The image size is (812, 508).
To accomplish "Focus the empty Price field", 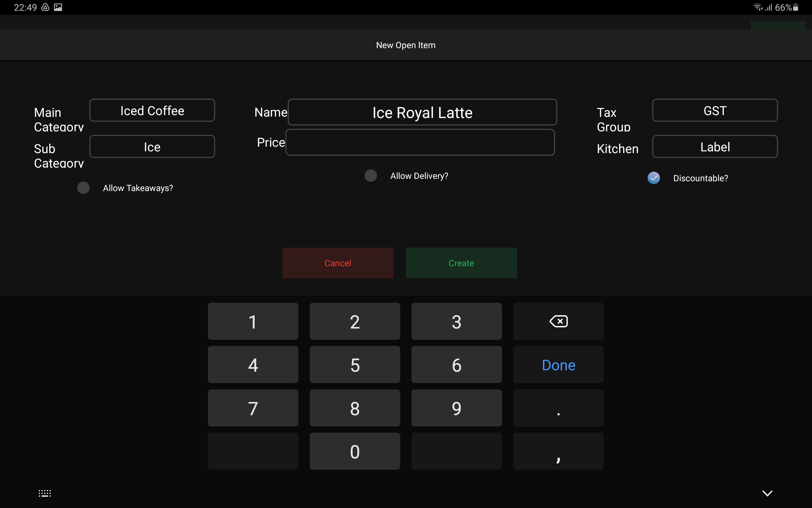I will pyautogui.click(x=420, y=142).
